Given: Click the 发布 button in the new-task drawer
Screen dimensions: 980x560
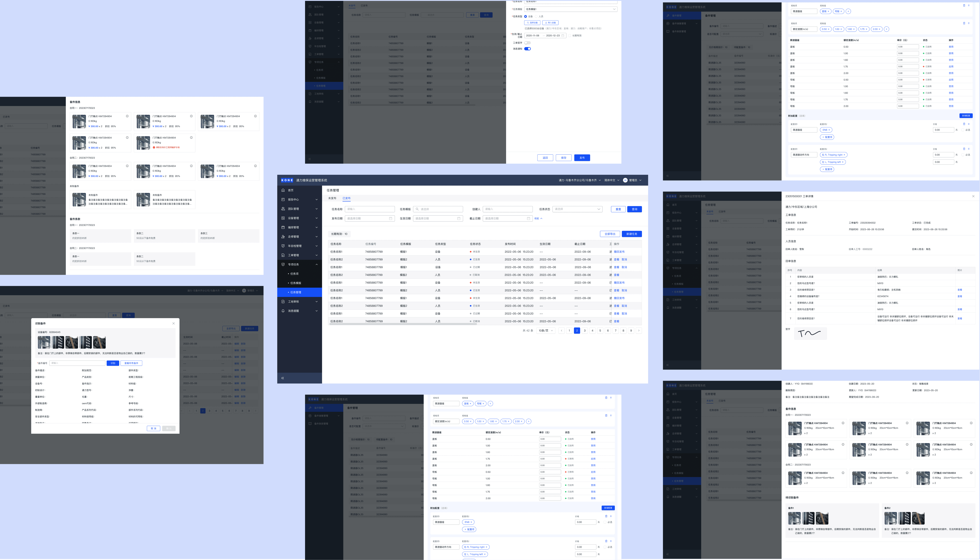Looking at the screenshot, I should coord(582,158).
